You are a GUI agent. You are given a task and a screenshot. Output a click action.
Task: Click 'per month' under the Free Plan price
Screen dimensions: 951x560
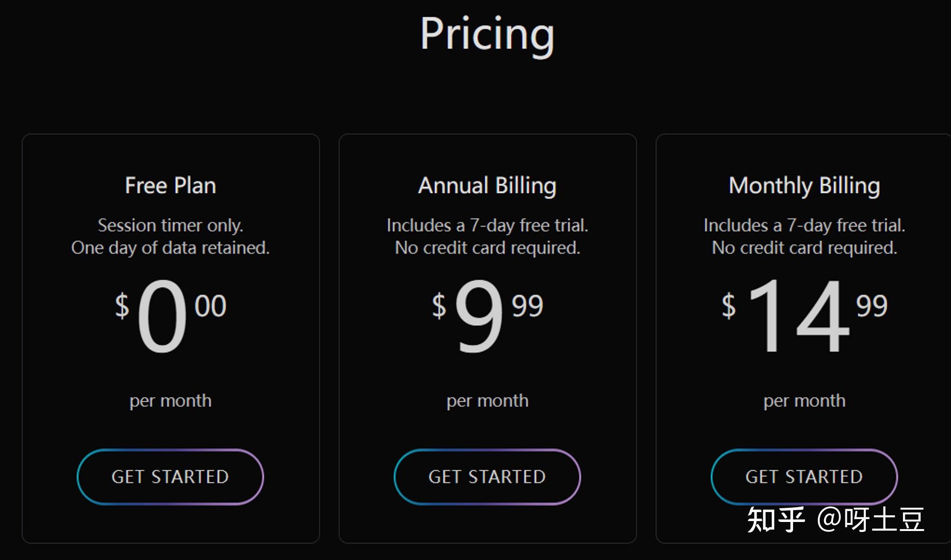click(170, 401)
